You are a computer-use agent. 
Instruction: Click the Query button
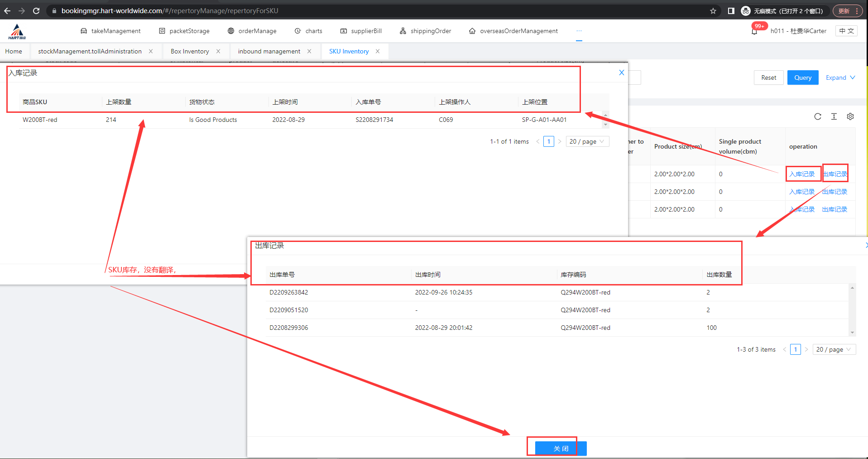point(802,77)
